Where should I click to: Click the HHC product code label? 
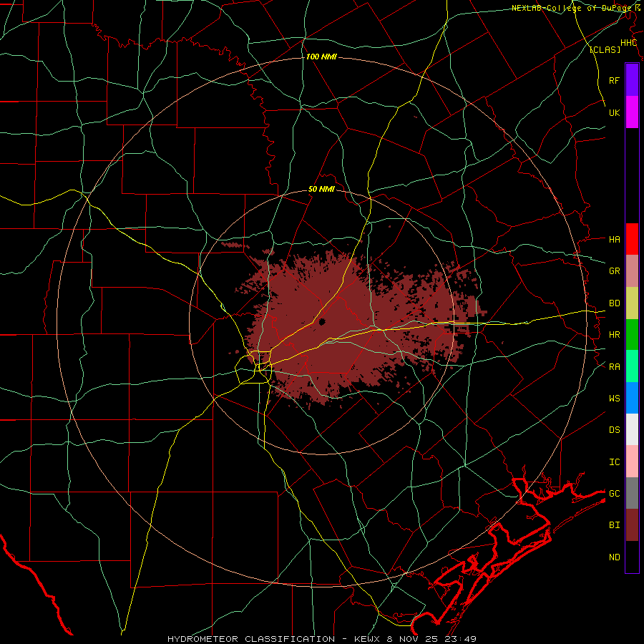(628, 43)
